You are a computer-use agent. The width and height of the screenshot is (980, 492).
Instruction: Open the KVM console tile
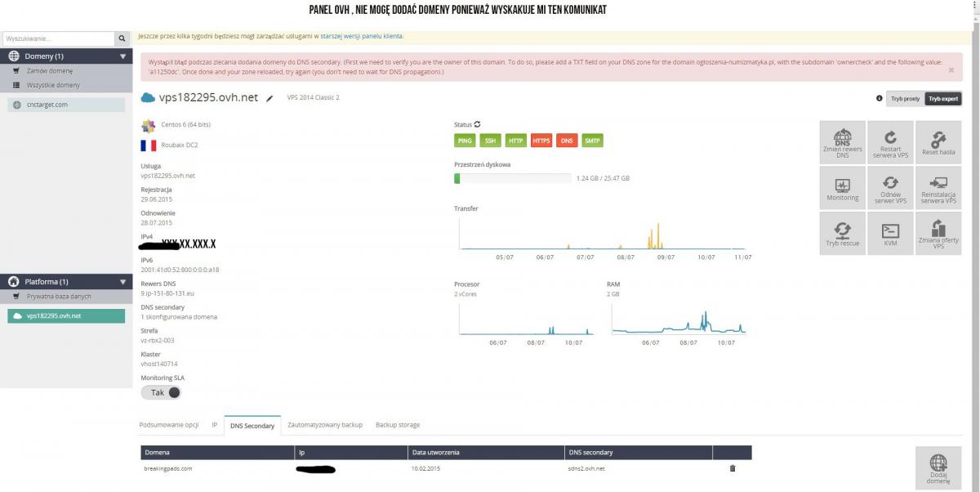890,234
